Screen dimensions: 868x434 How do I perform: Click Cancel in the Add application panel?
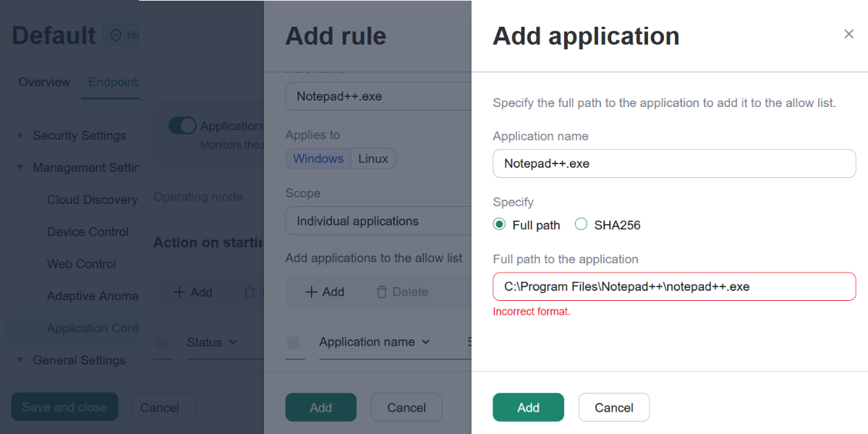click(x=613, y=407)
